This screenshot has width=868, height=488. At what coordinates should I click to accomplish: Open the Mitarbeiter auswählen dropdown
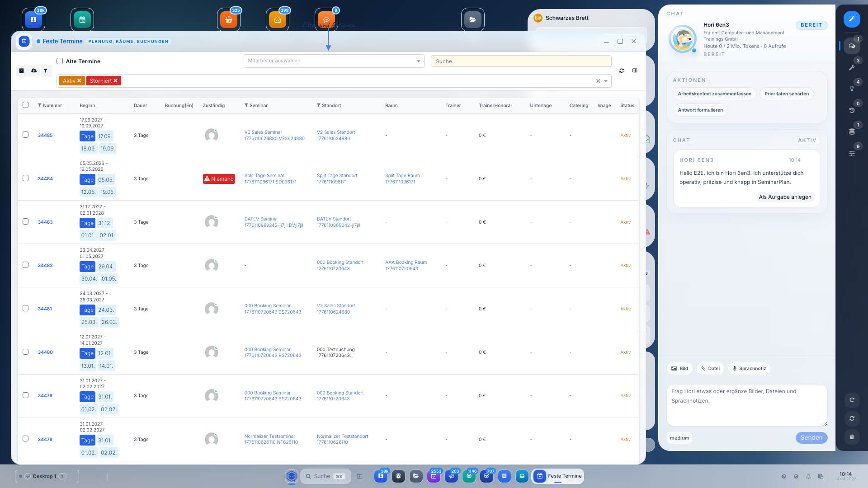[334, 61]
